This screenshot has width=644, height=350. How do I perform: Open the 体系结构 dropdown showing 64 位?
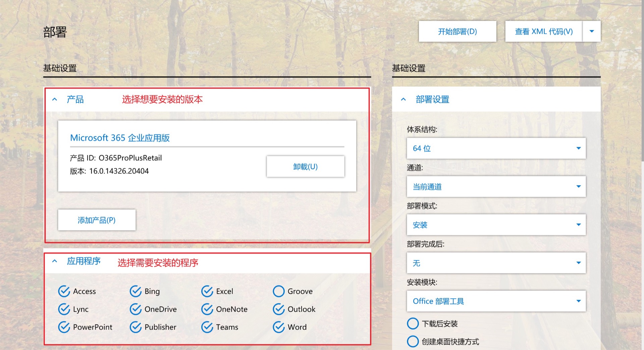point(496,148)
